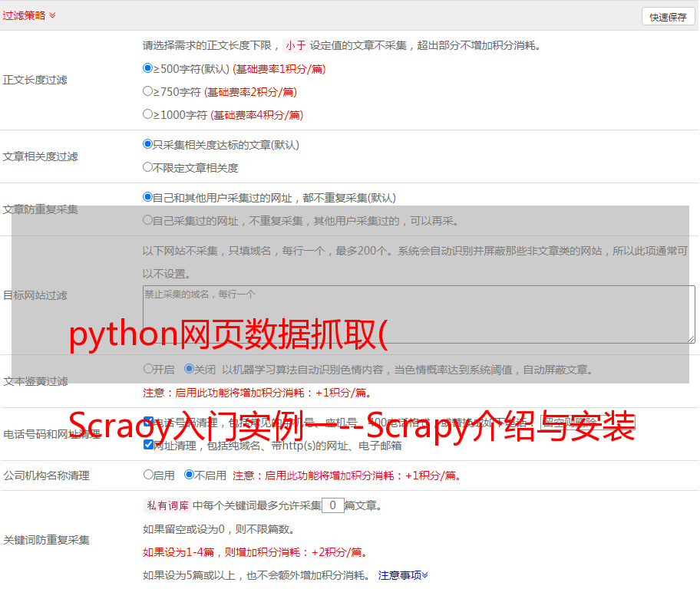Select the ≥750字符 length option
This screenshot has height=589, width=700.
(x=147, y=91)
